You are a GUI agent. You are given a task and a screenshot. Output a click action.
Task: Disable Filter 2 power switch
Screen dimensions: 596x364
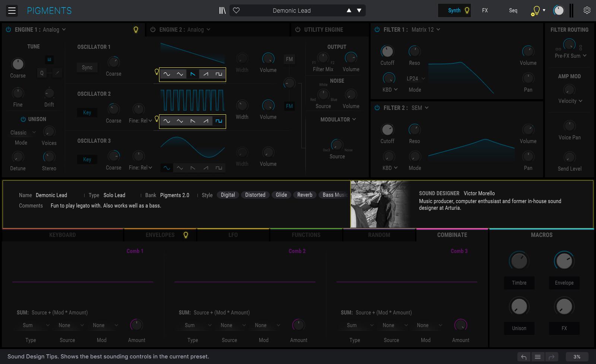pos(377,108)
